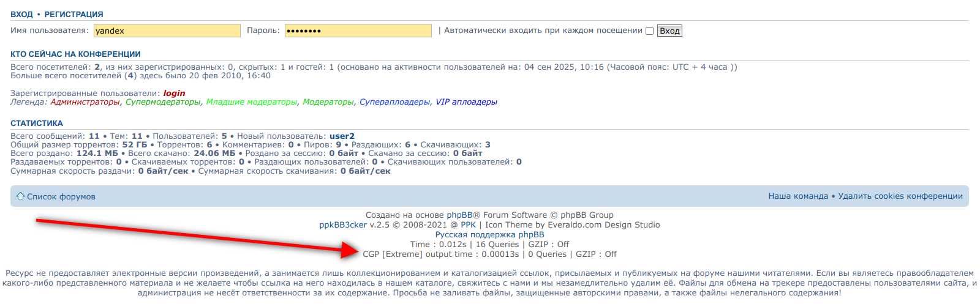This screenshot has width=980, height=304.
Task: Open Младшие модераторы group link
Action: click(x=251, y=102)
